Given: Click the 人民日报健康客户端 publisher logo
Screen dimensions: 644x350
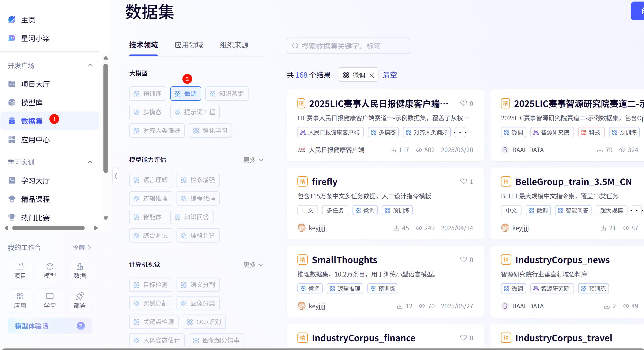Looking at the screenshot, I should coord(302,150).
